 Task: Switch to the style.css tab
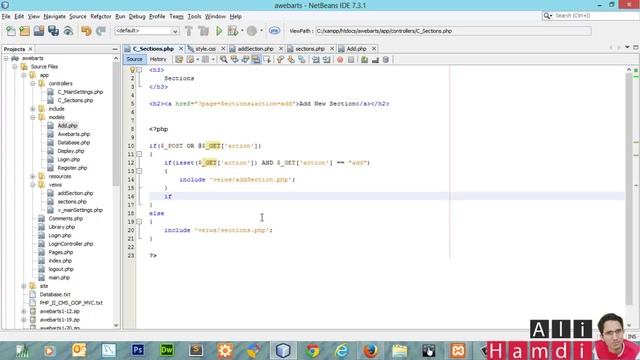[205, 49]
